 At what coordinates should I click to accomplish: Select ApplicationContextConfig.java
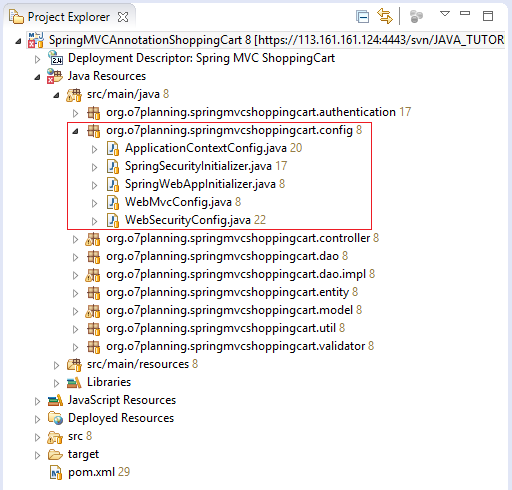[206, 148]
